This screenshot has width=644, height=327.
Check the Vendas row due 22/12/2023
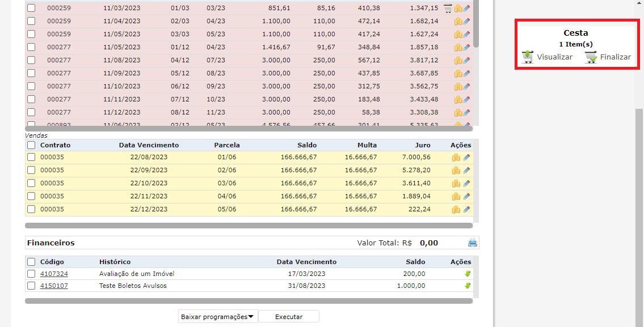[31, 209]
